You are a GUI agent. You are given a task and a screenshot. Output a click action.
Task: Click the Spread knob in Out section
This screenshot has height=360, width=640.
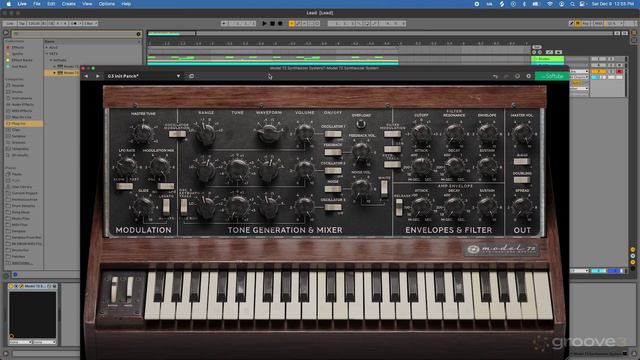[522, 207]
